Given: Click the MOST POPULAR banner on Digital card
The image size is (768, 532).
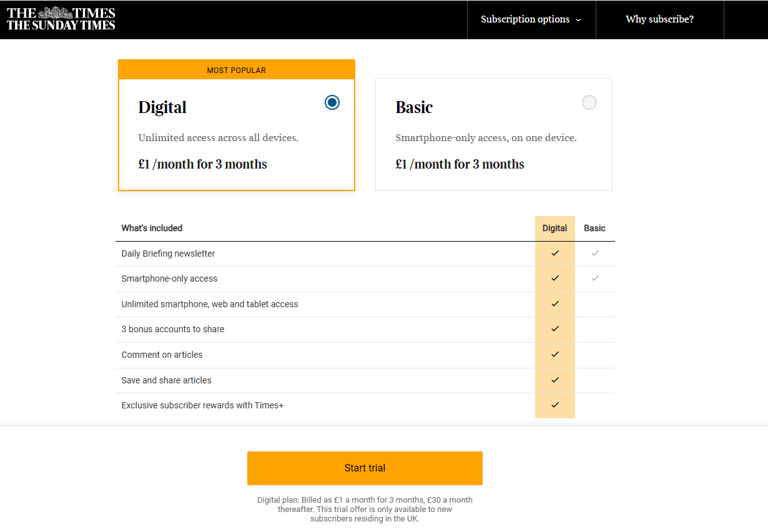Looking at the screenshot, I should click(237, 70).
